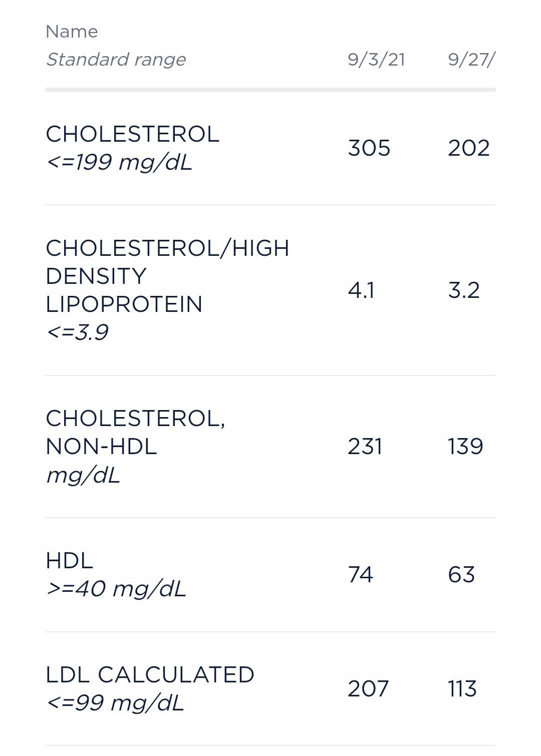Open the CHOLESTEROL test row
541x756 pixels.
point(132,134)
